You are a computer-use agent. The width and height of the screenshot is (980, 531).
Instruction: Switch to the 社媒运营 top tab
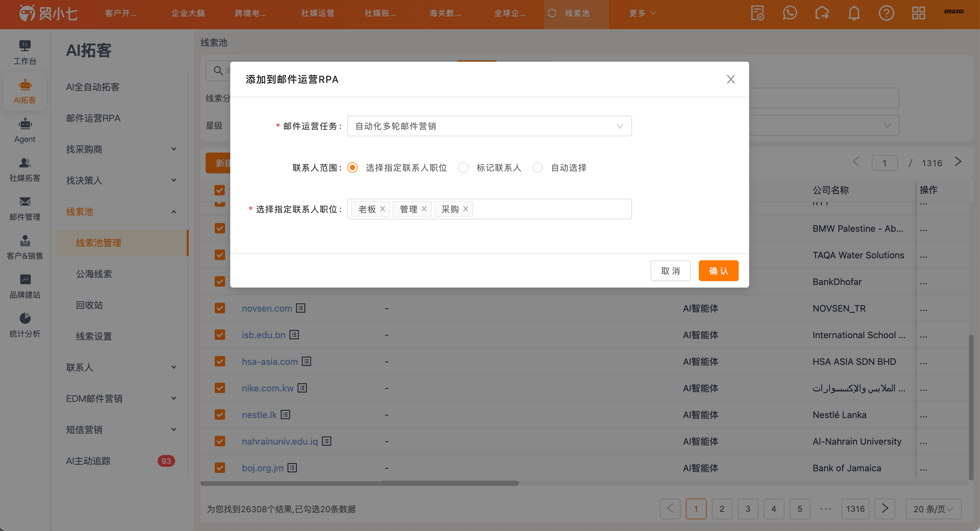point(318,13)
